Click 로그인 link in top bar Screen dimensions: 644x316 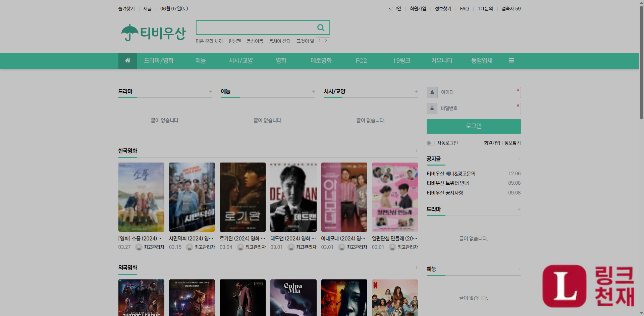(x=395, y=9)
